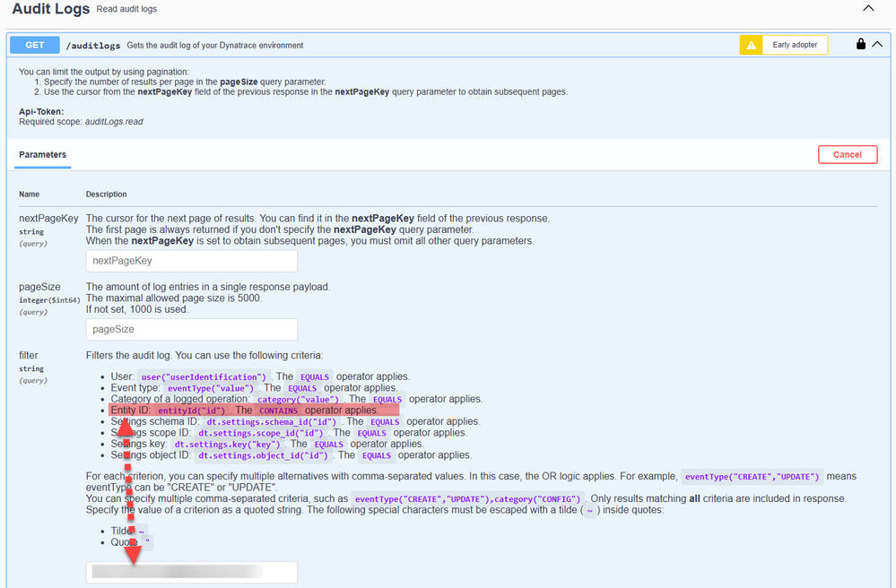Click the auditLogs.read required scope text
This screenshot has height=588, width=896.
click(114, 122)
